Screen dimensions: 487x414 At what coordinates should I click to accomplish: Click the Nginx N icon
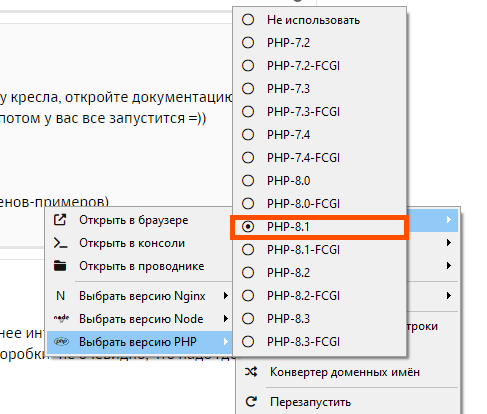coord(60,296)
